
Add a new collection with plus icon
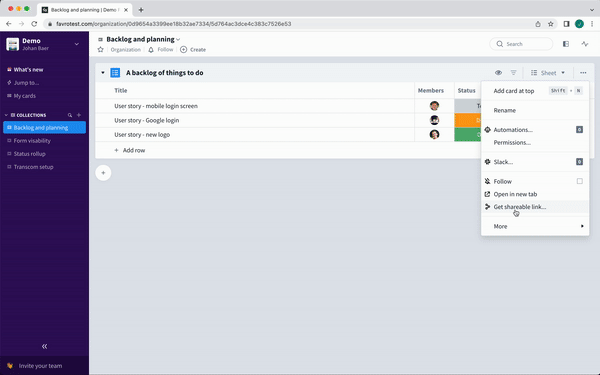coord(79,115)
